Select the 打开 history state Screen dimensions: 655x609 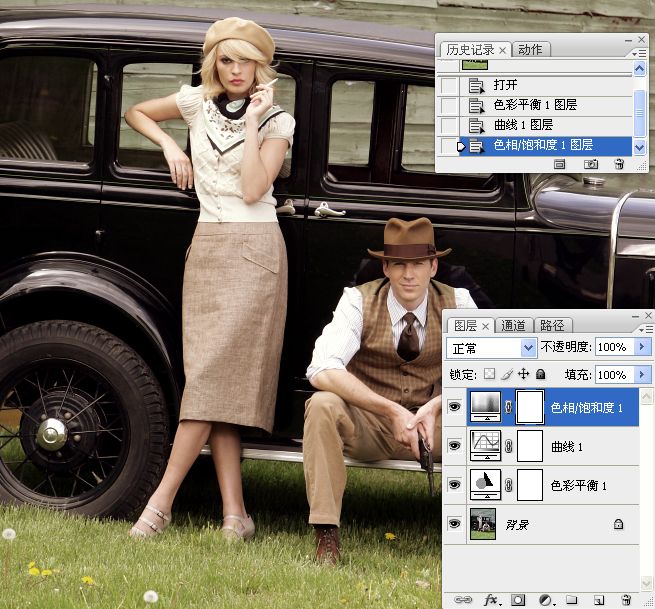506,85
